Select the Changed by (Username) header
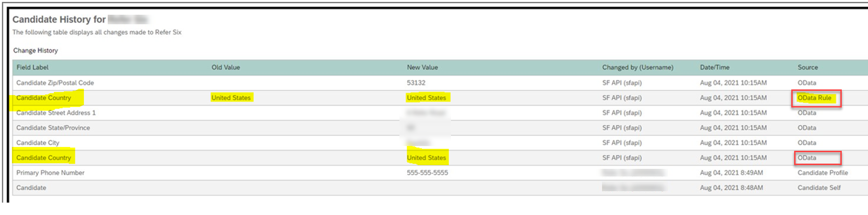 (637, 68)
